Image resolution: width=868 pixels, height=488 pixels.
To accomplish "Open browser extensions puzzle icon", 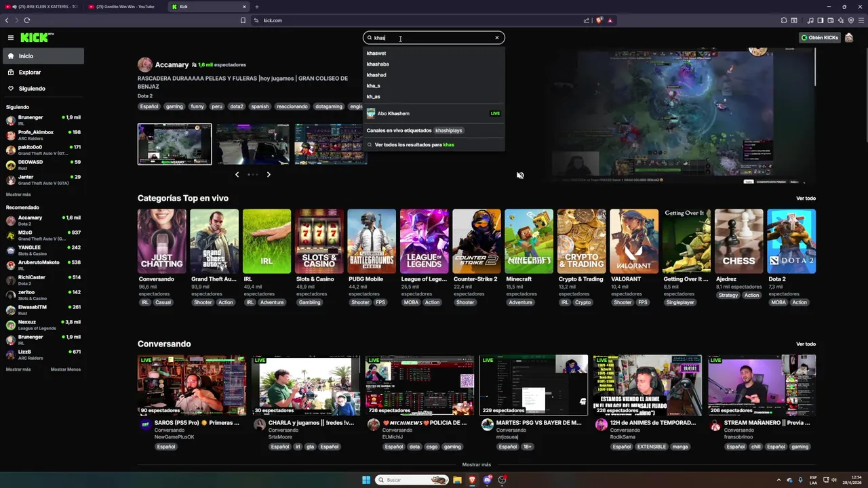I will coord(784,20).
